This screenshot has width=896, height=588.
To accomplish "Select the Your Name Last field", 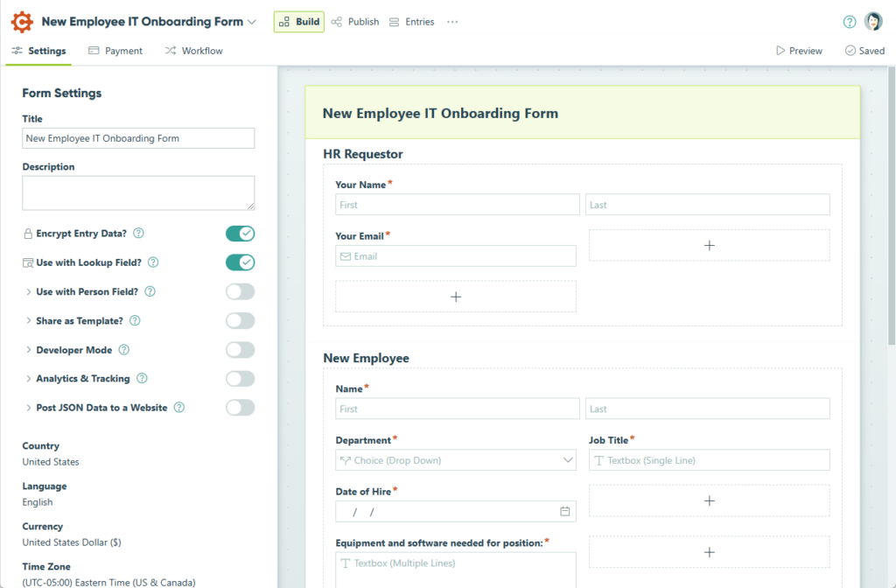I will coord(707,205).
